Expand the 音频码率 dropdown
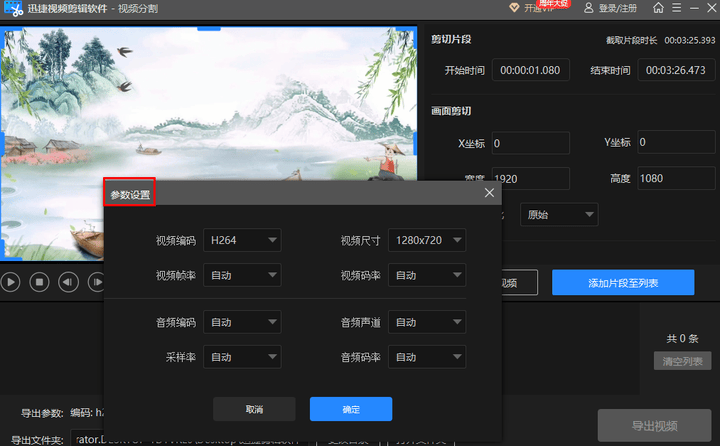The image size is (720, 446). click(427, 357)
